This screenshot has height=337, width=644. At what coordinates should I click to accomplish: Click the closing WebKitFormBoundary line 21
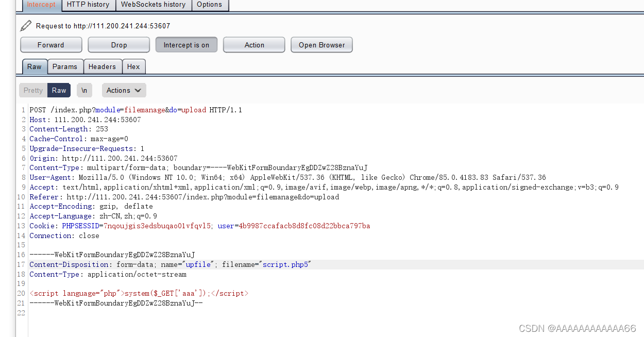point(116,303)
